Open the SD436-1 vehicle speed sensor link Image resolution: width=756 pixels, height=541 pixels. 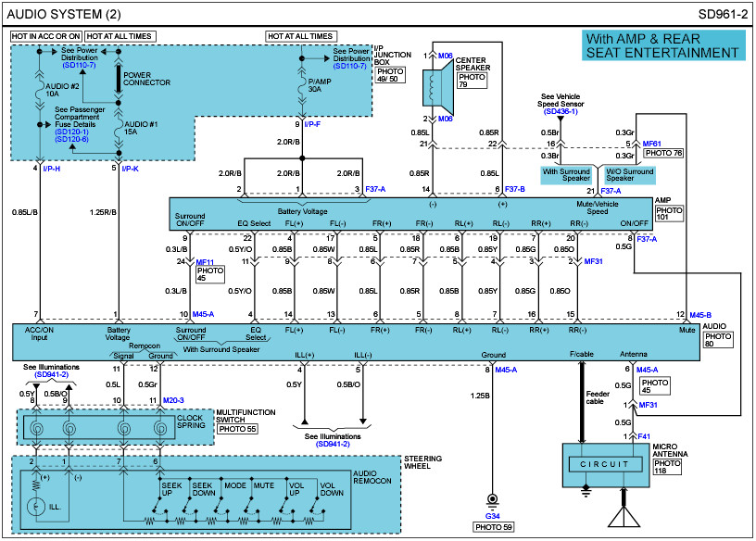(561, 111)
